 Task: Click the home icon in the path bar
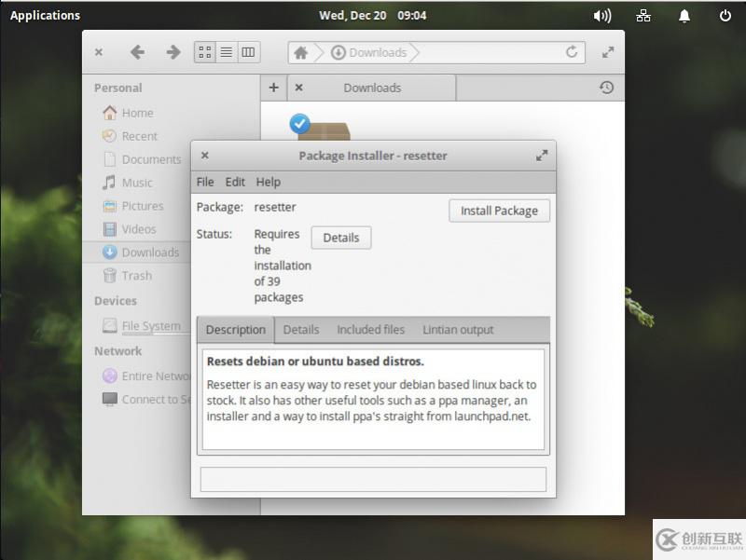pos(300,52)
